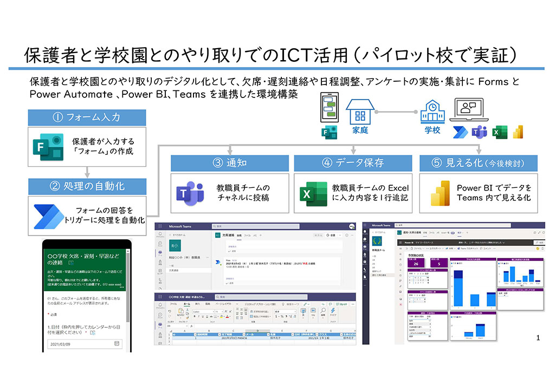Click the purple card showing 5

tap(439, 263)
